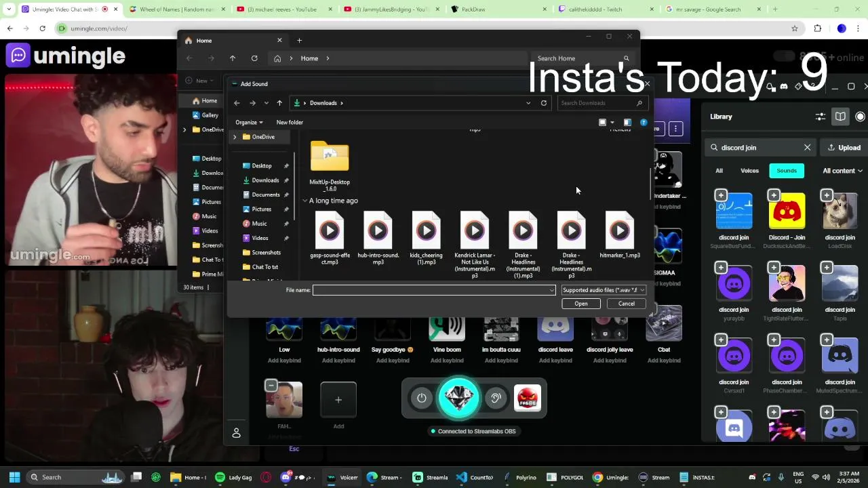868x488 pixels.
Task: Add the LoadDisk discord join cat sound
Action: [827, 196]
